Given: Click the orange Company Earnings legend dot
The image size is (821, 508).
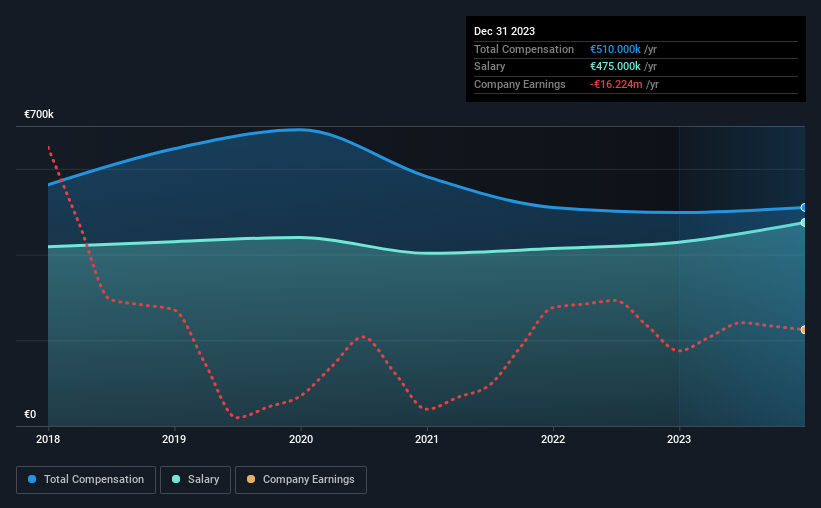Looking at the screenshot, I should point(251,479).
